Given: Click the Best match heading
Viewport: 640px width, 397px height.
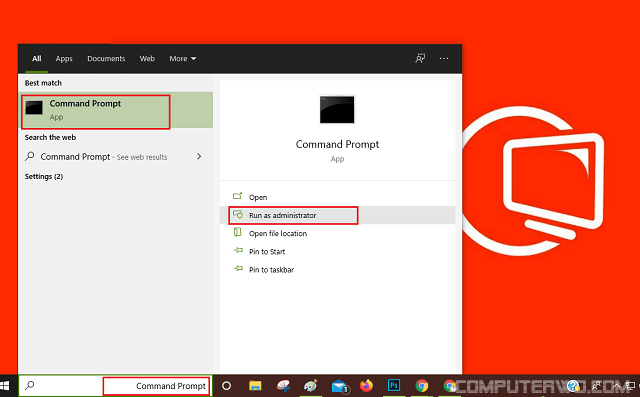Looking at the screenshot, I should [x=43, y=83].
